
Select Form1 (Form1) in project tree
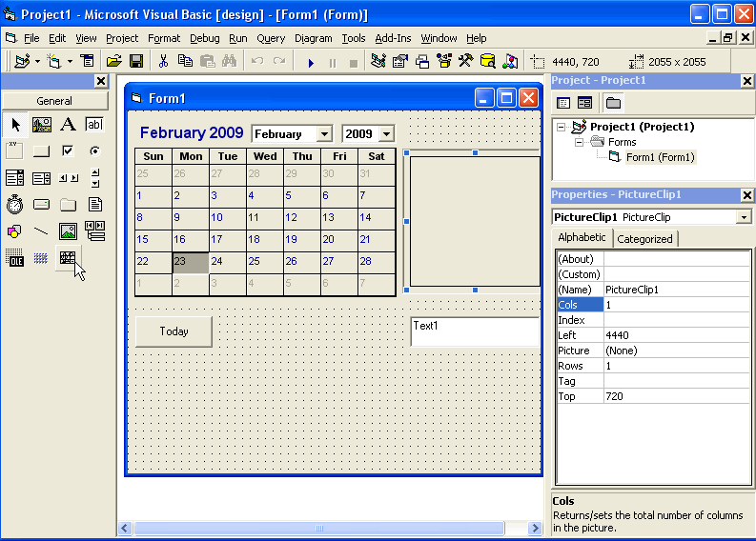coord(660,157)
